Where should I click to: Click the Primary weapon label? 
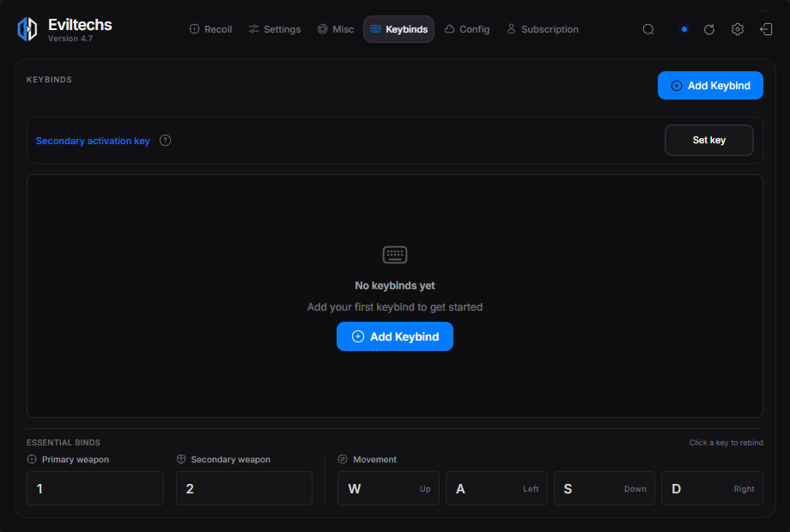[x=76, y=460]
